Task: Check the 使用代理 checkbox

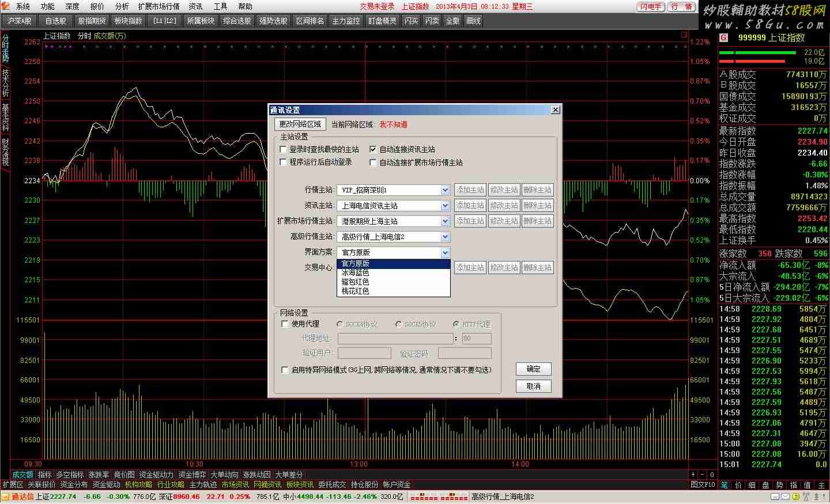Action: pyautogui.click(x=285, y=324)
